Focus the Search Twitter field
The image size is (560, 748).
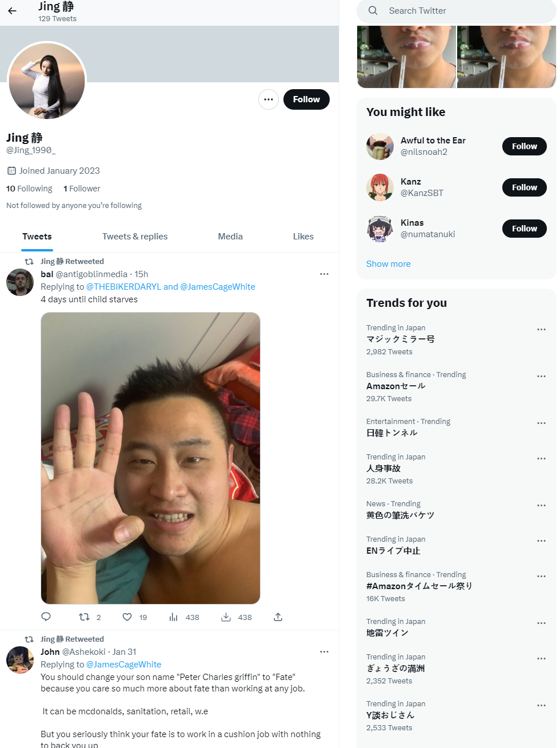coord(456,11)
